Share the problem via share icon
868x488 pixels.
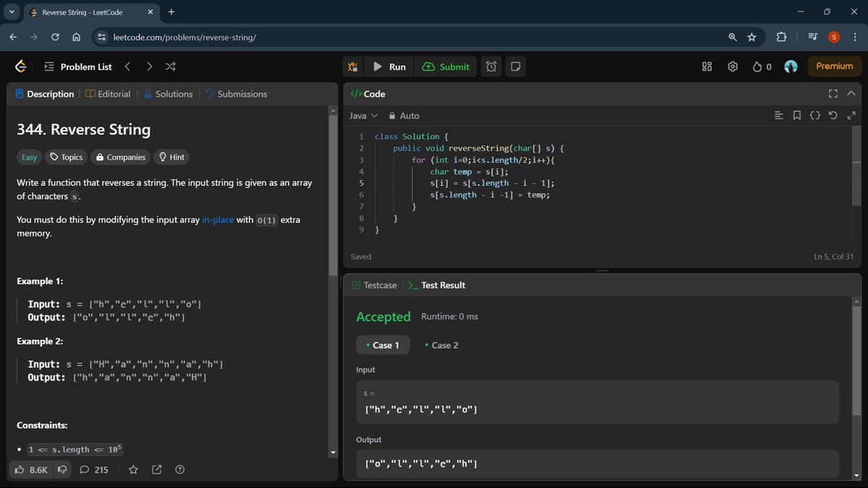(157, 470)
